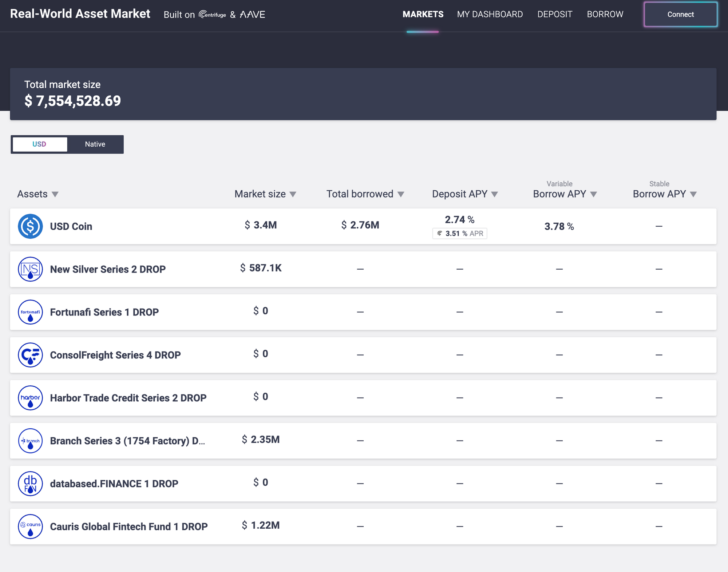Open the My Dashboard tab
The width and height of the screenshot is (728, 572).
(x=490, y=15)
